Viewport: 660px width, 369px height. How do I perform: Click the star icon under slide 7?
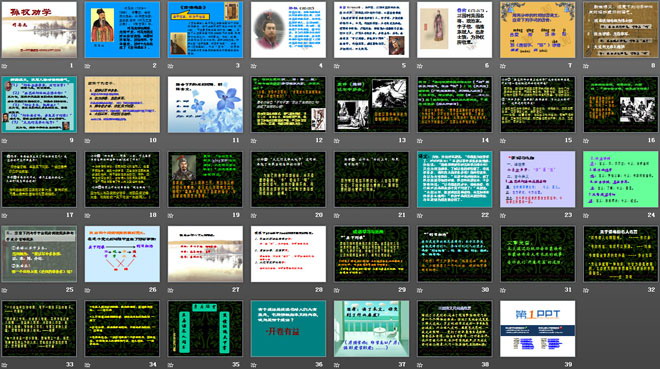tap(503, 66)
